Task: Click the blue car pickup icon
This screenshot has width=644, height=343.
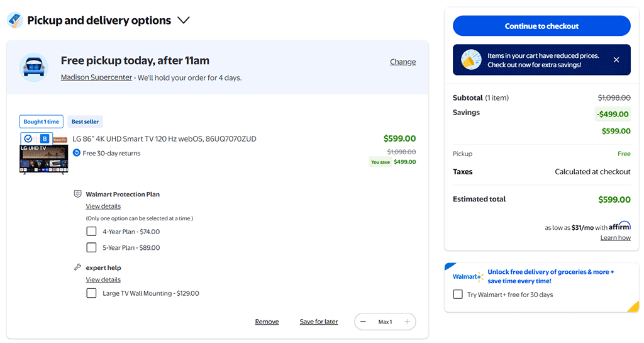Action: 34,67
